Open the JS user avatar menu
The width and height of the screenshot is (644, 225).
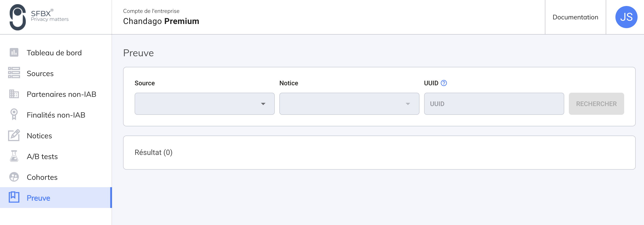click(626, 17)
